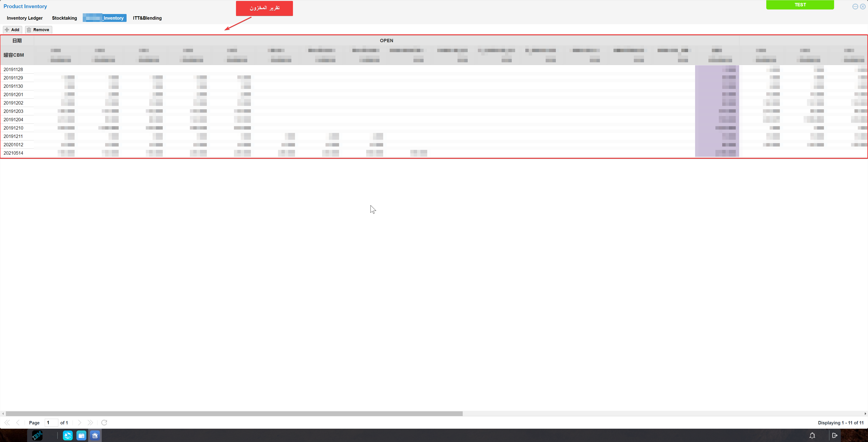Click the Stocktaking tab
Screen dimensions: 868x442
pyautogui.click(x=64, y=17)
